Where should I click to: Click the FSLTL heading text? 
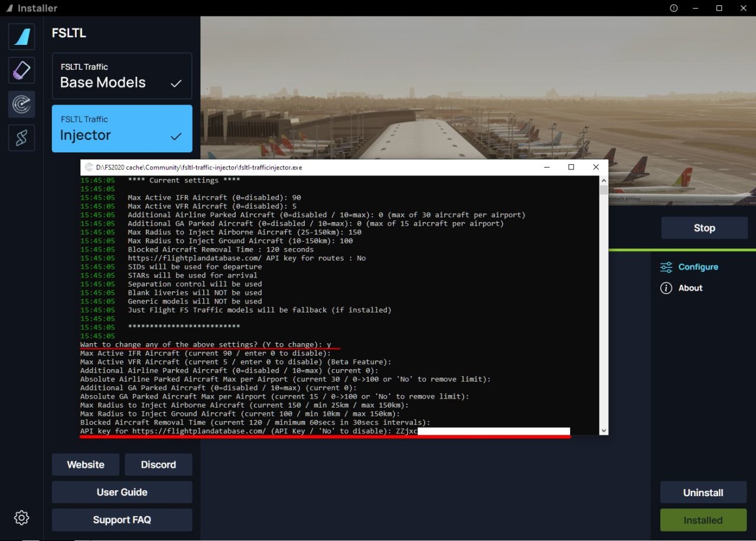coord(69,33)
